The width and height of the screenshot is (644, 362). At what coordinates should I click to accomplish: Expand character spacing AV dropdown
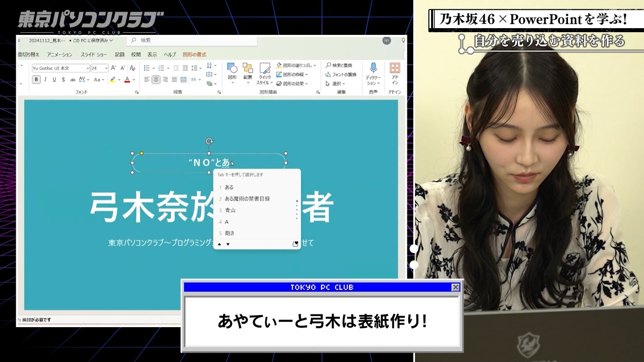(88, 80)
